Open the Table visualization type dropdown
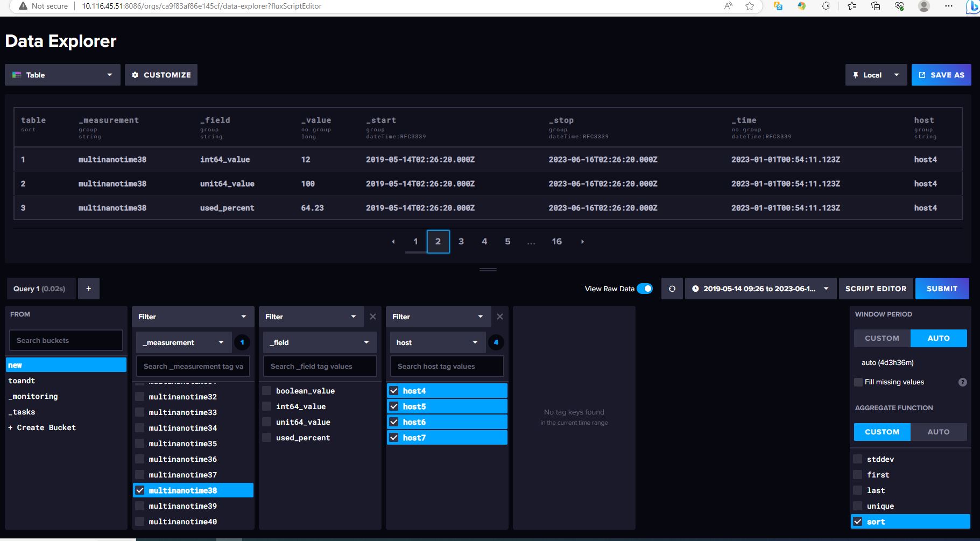This screenshot has width=980, height=541. (x=62, y=75)
